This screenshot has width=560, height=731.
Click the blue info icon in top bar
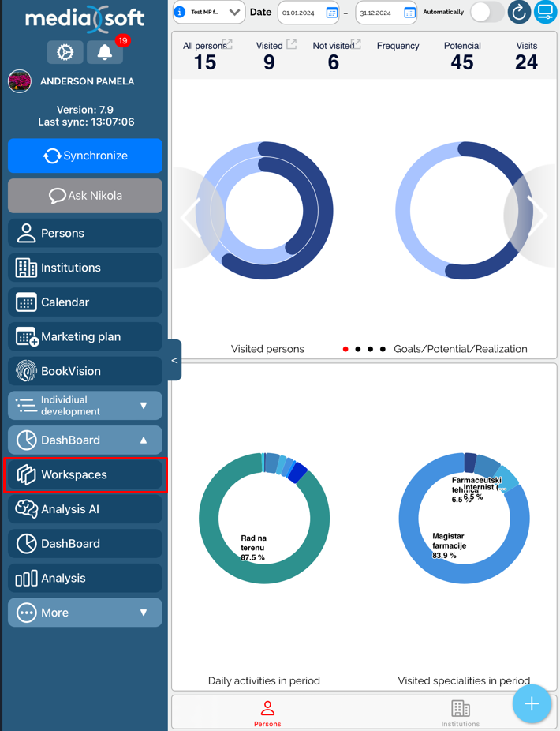(180, 12)
